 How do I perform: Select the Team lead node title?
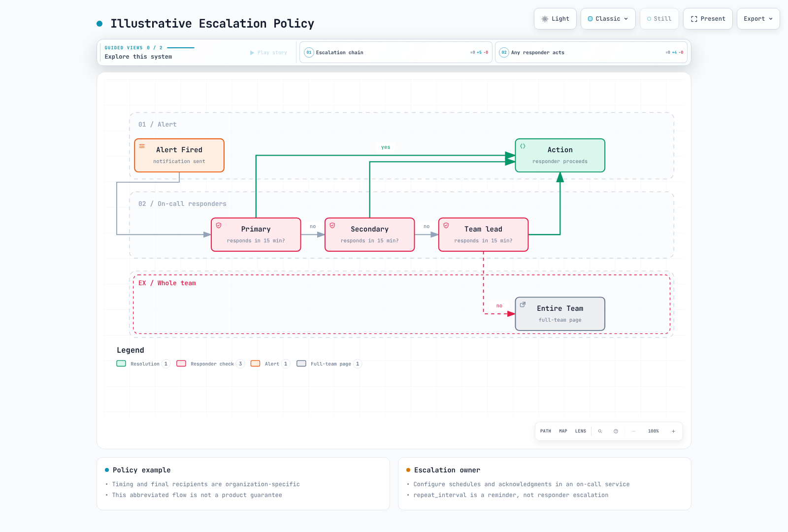[x=483, y=229]
